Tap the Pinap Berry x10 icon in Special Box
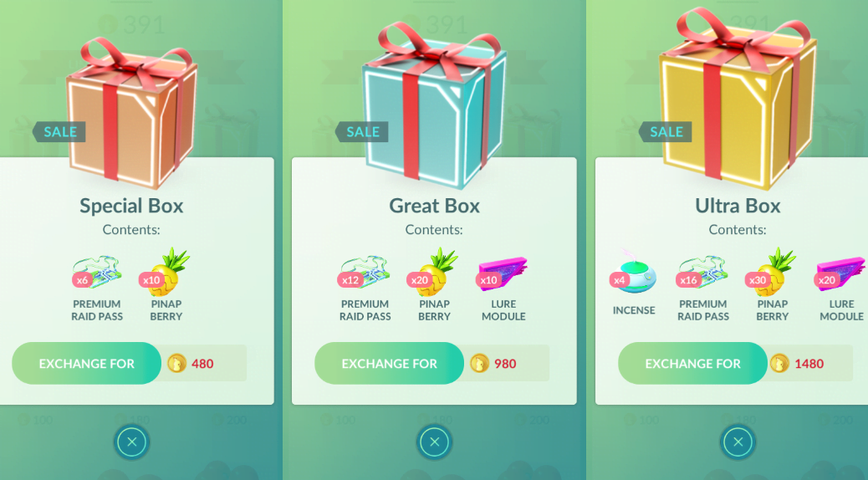The height and width of the screenshot is (480, 868). tap(165, 271)
